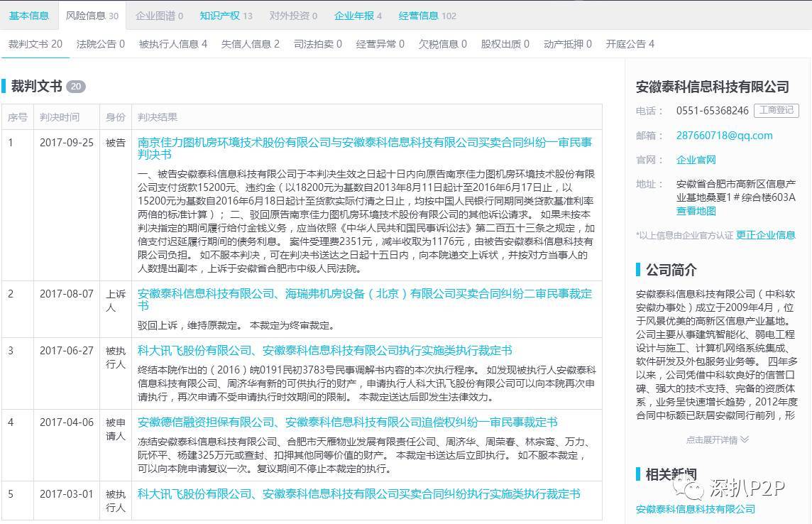Screen dimensions: 812x524
Task: Open 科大讯飞 买卖合同纠纷执行裁定书 link dated 2017-03-01
Action: 359,494
